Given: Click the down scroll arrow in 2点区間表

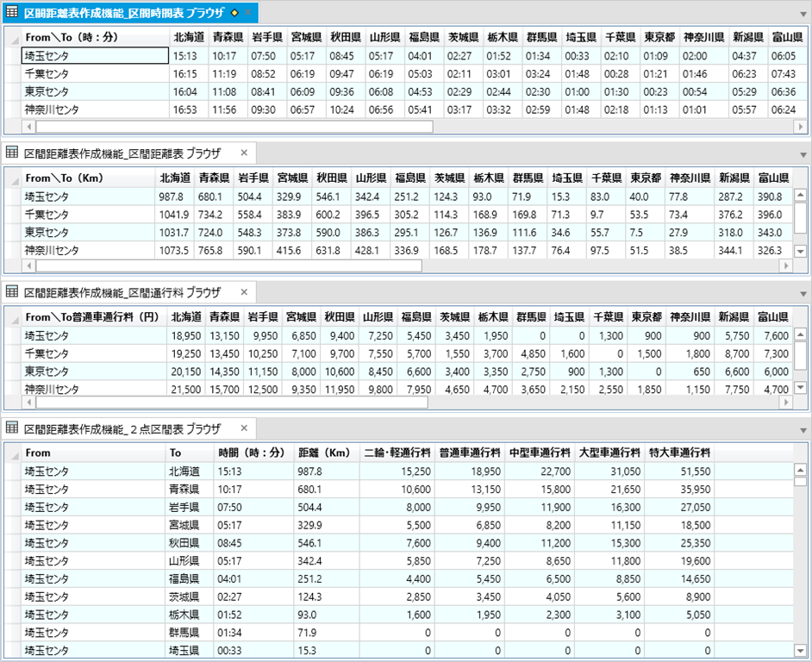Looking at the screenshot, I should tap(800, 650).
